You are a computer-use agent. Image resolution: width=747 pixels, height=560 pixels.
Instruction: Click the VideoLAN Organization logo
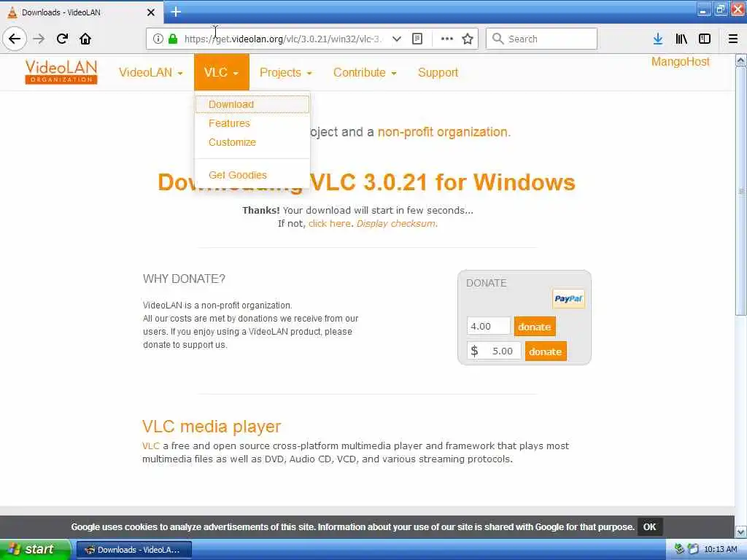click(x=61, y=72)
